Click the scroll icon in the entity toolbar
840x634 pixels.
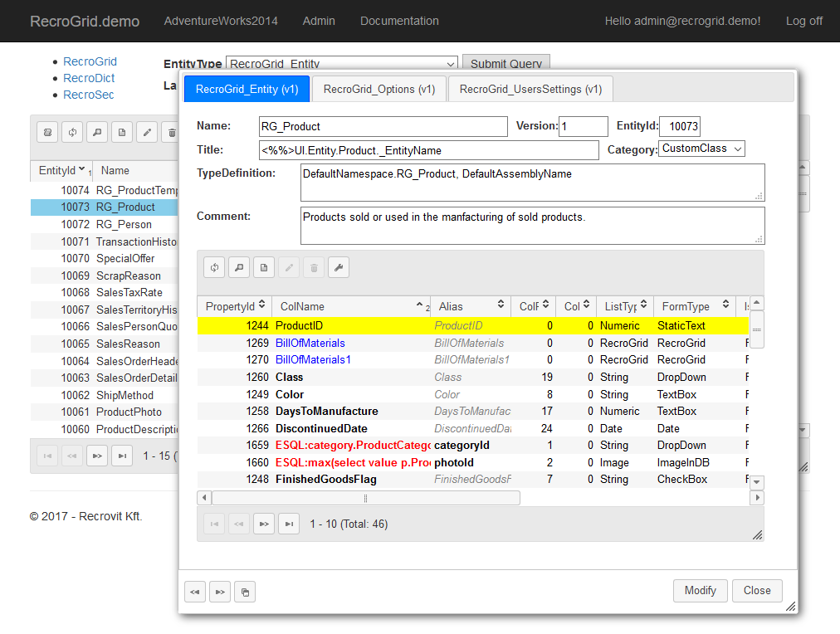coord(47,132)
